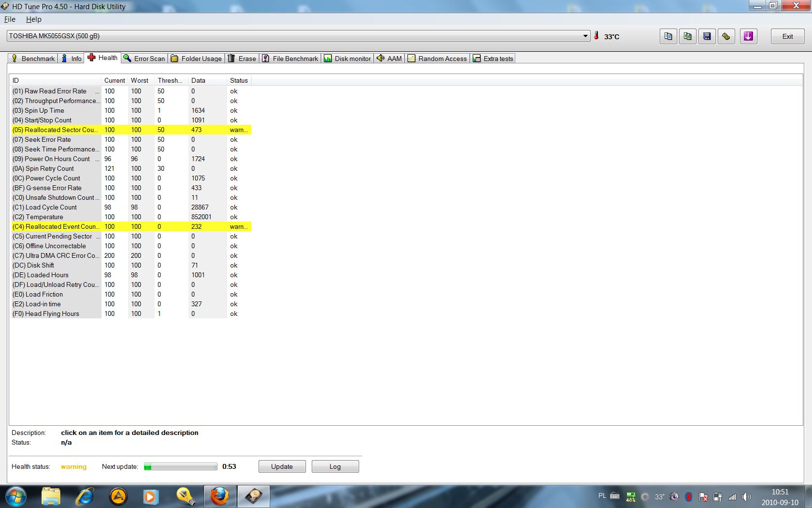Click the PL language indicator in tray

pos(602,496)
